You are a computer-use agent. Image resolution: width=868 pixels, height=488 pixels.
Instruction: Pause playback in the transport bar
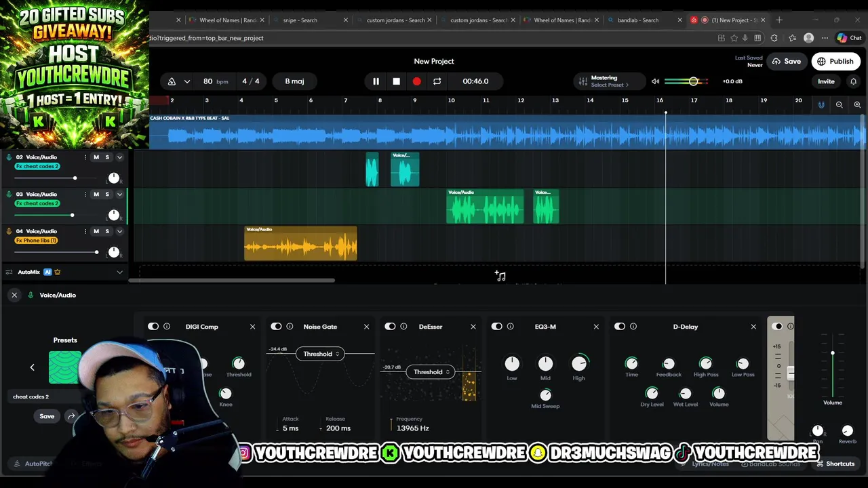pos(376,81)
